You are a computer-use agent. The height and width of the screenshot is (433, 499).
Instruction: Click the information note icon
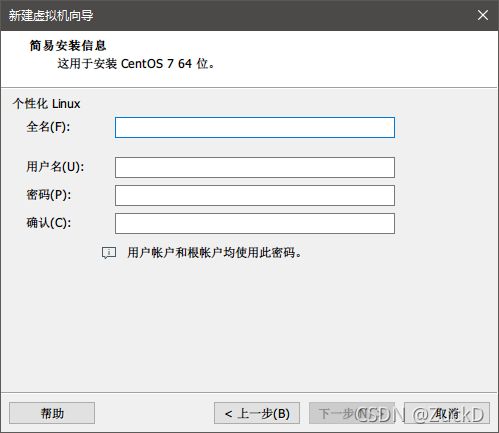click(x=109, y=253)
